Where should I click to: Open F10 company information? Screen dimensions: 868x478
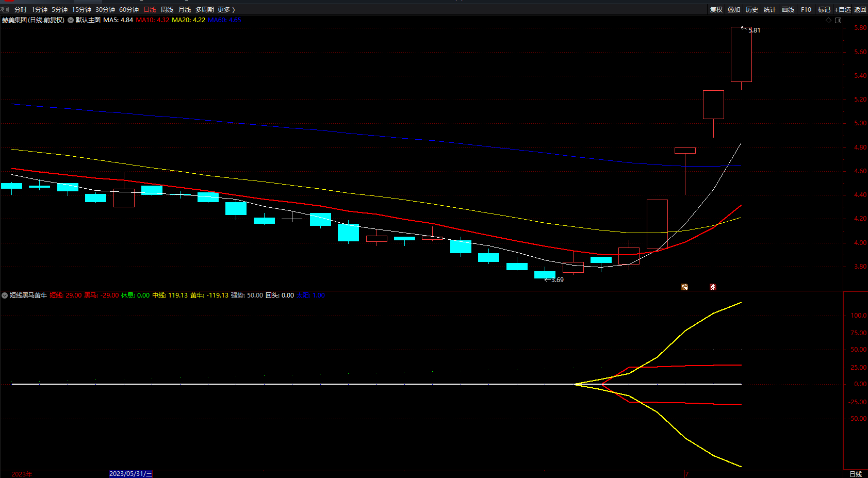806,10
